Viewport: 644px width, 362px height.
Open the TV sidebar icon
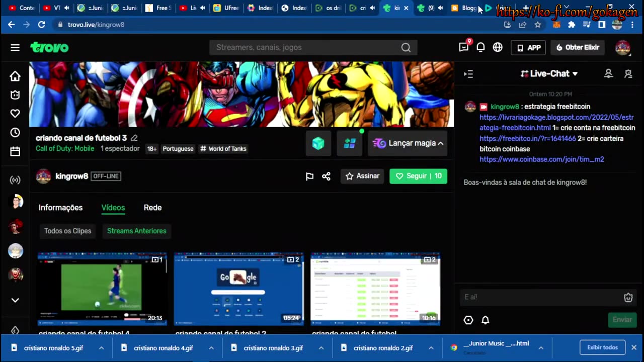tap(15, 95)
